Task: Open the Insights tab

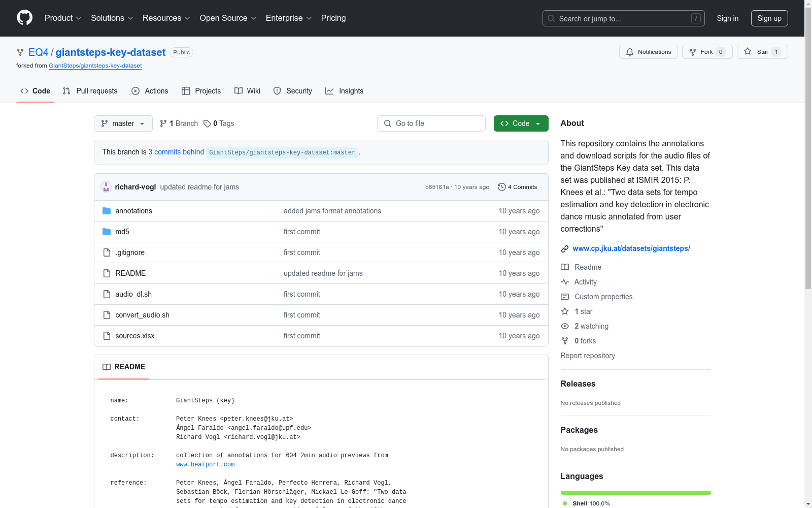Action: 345,91
